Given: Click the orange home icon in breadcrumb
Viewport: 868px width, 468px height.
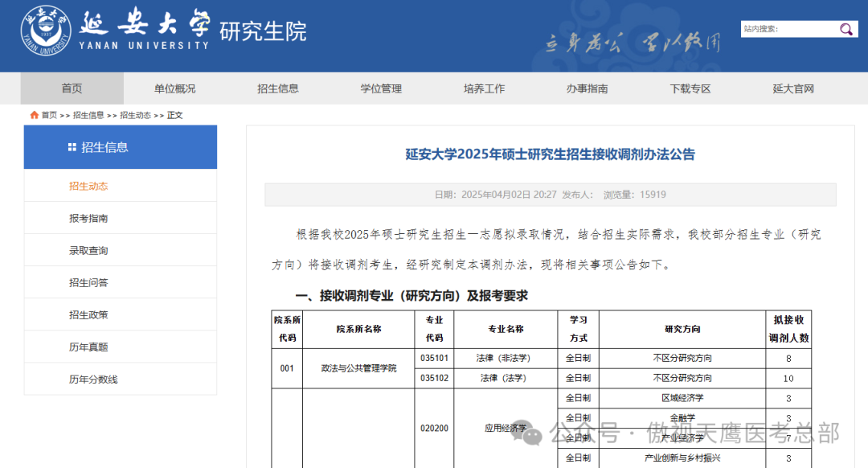Looking at the screenshot, I should (35, 115).
